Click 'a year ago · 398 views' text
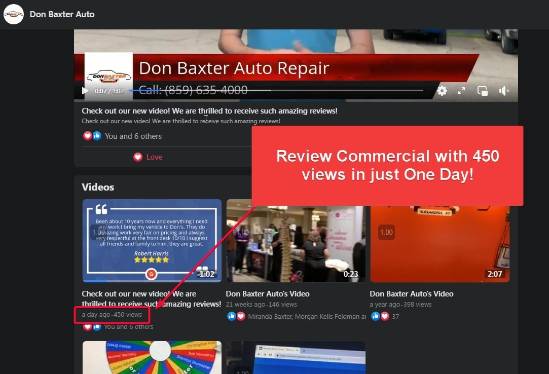549x374 pixels. [401, 305]
